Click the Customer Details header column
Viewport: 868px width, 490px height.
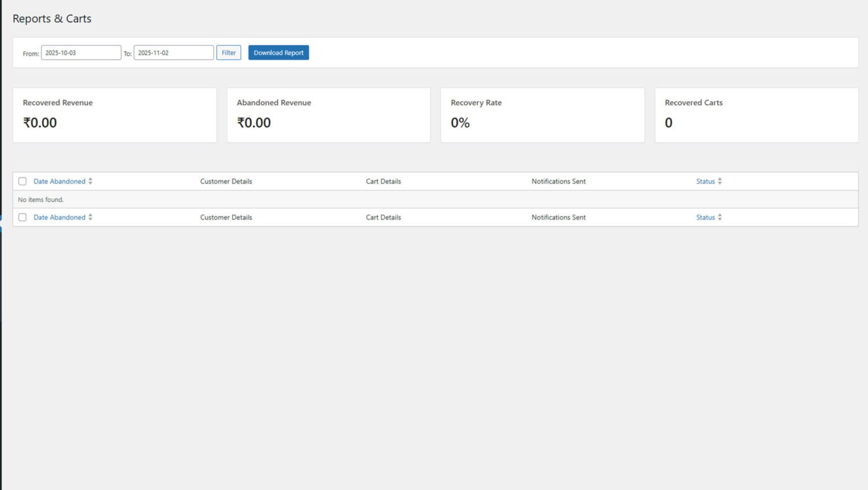pos(226,181)
